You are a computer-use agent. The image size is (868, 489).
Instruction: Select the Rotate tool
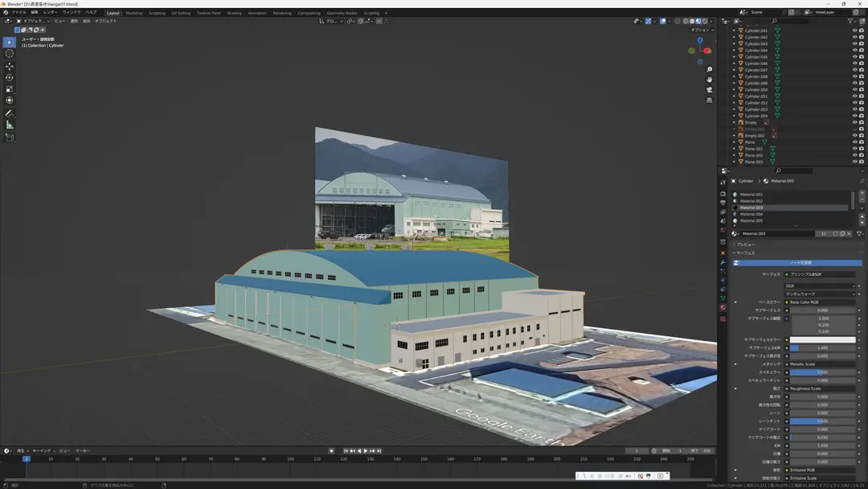10,77
